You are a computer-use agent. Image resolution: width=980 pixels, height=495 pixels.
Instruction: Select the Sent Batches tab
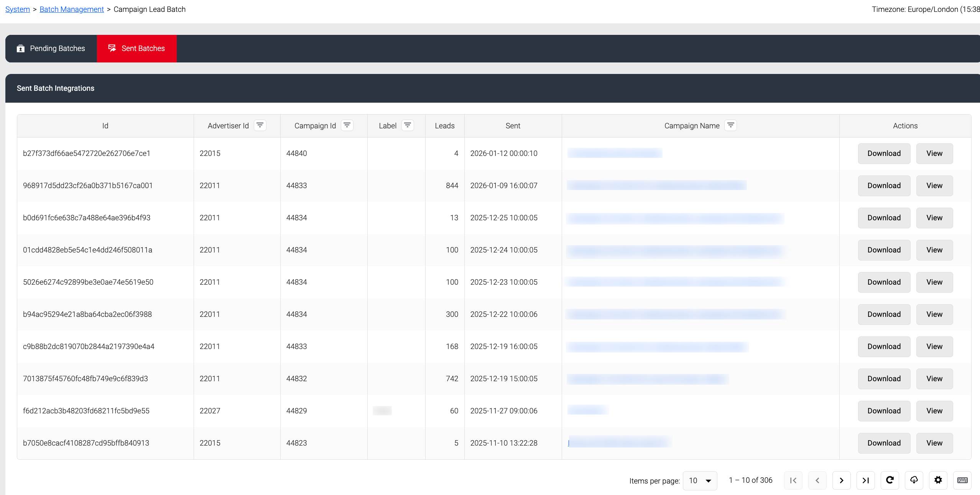(x=137, y=49)
